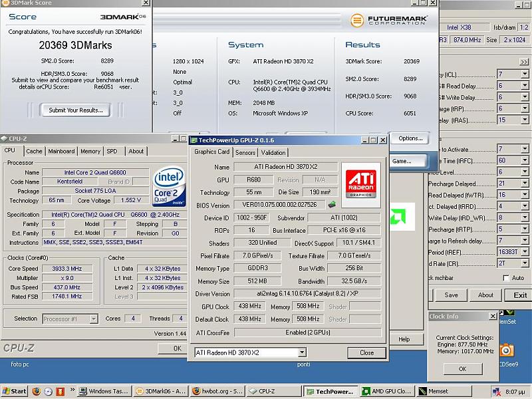
Task: Click the 3DMark Score title bar icon
Action: point(5,3)
